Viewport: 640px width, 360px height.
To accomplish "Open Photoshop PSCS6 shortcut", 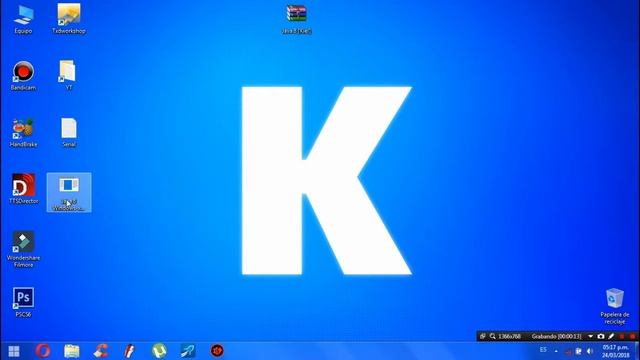I will tap(23, 302).
